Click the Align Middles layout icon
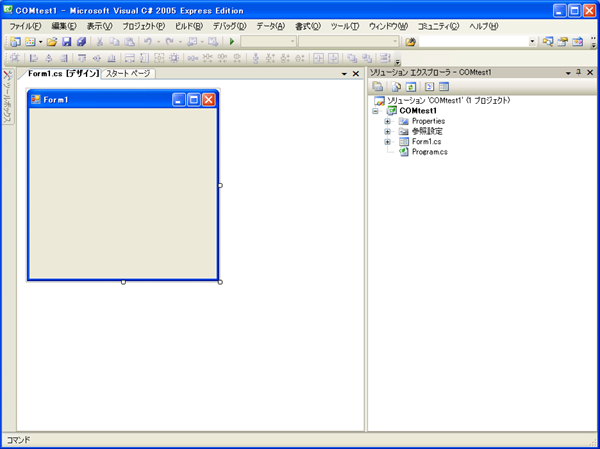 [x=96, y=58]
